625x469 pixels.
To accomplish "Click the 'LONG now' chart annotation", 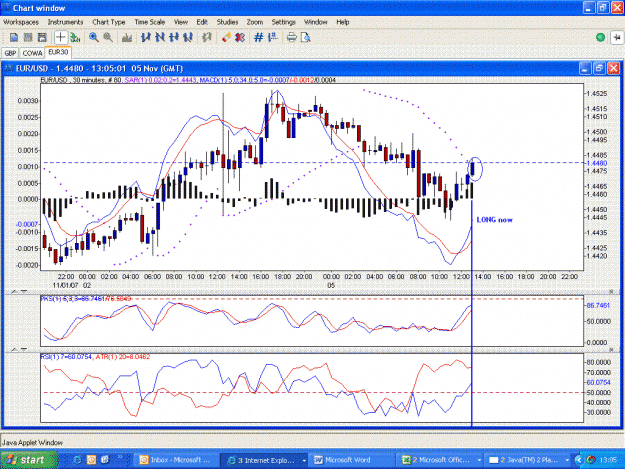I will point(494,220).
